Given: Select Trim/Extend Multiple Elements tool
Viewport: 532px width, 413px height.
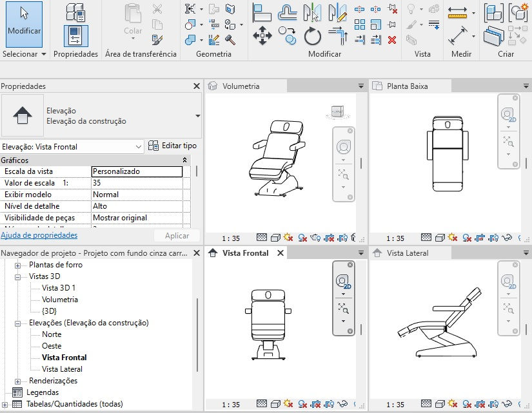Looking at the screenshot, I should point(375,40).
